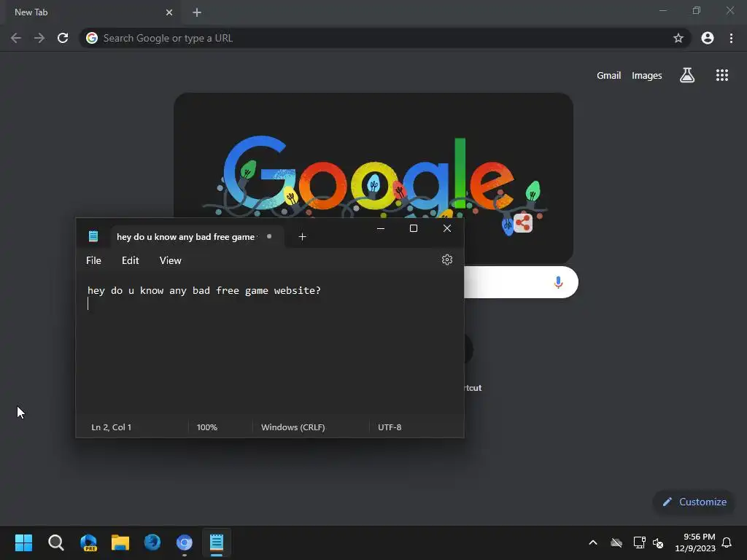Screen dimensions: 747x560
Task: Open Notepad settings gear
Action: point(447,260)
